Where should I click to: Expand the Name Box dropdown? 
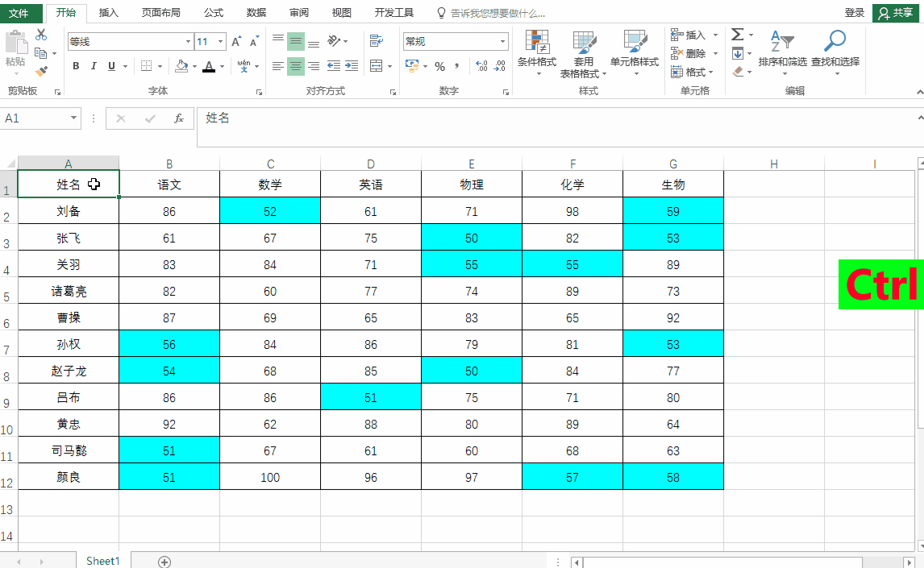click(73, 118)
